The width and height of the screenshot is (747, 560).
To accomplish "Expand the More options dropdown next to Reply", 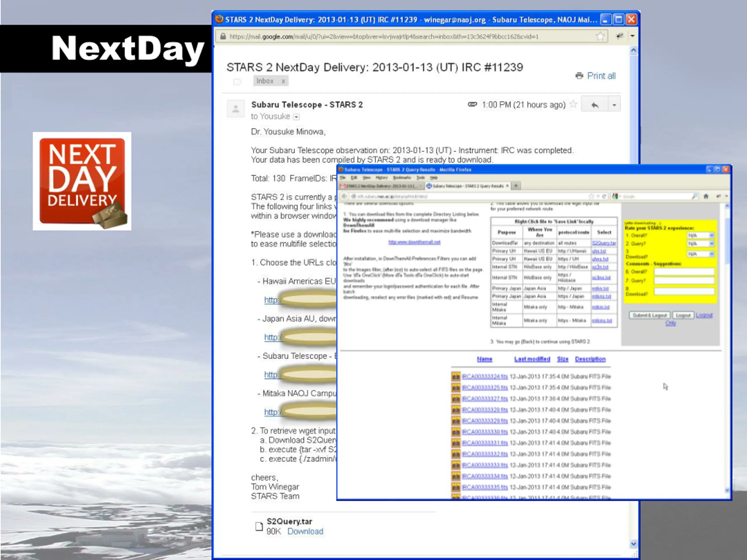I will coord(614,105).
